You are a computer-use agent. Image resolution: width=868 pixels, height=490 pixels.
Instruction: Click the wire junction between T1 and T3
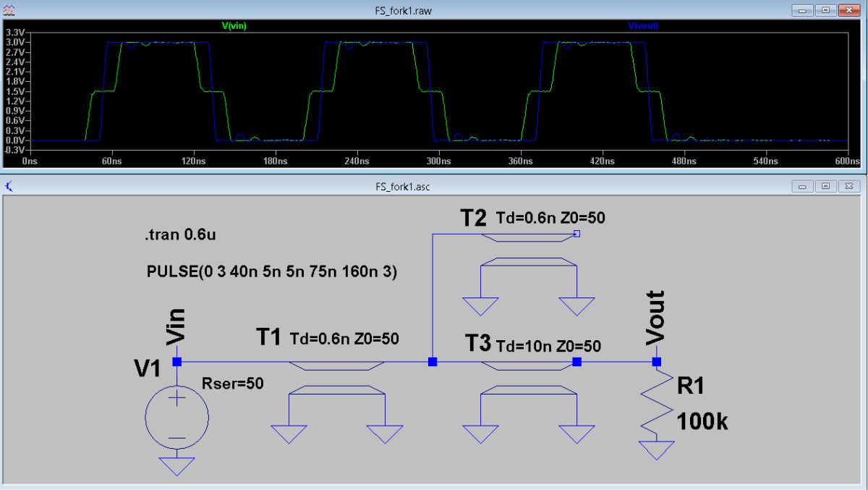[x=433, y=361]
